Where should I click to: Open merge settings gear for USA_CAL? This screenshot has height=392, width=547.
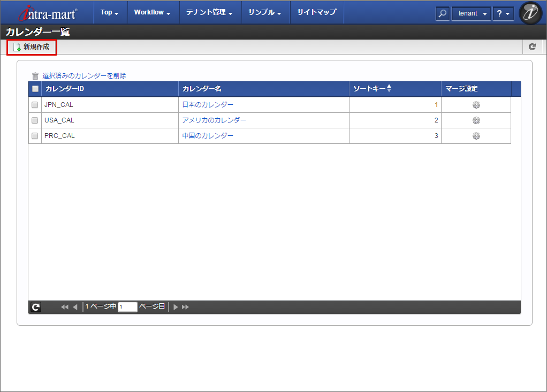point(476,120)
